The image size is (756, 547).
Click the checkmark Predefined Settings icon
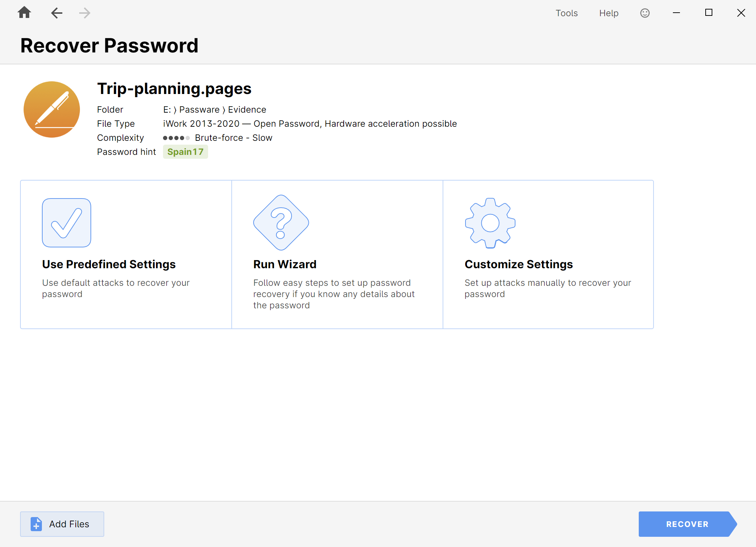pos(67,222)
